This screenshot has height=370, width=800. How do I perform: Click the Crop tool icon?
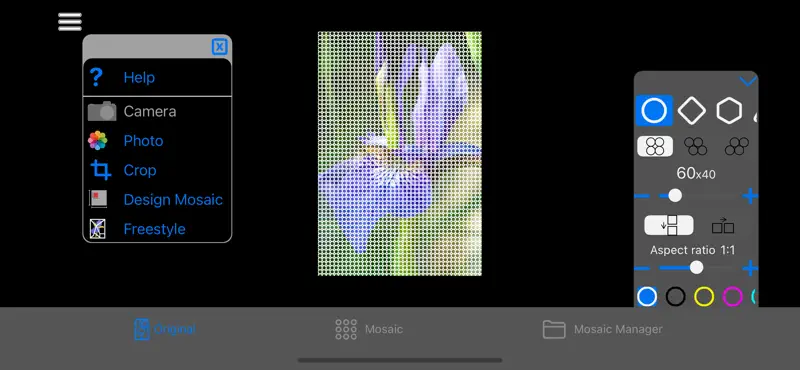coord(101,170)
